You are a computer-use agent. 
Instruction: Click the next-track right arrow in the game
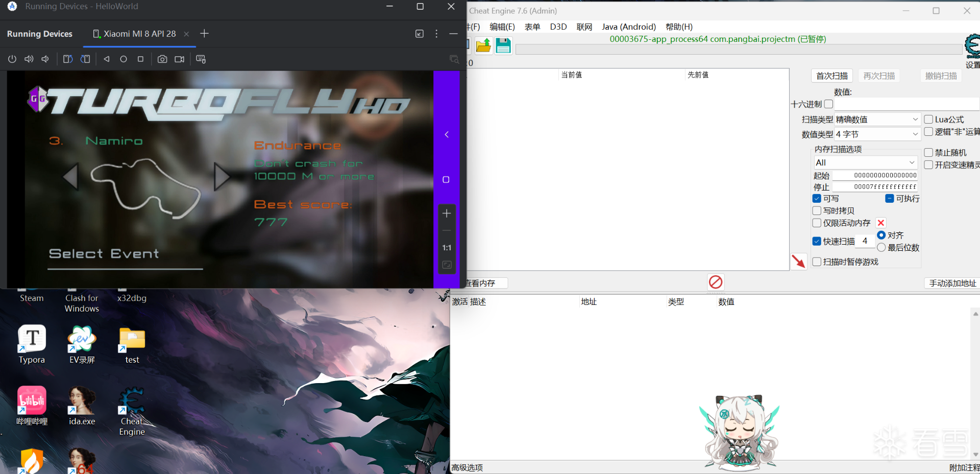[x=222, y=176]
